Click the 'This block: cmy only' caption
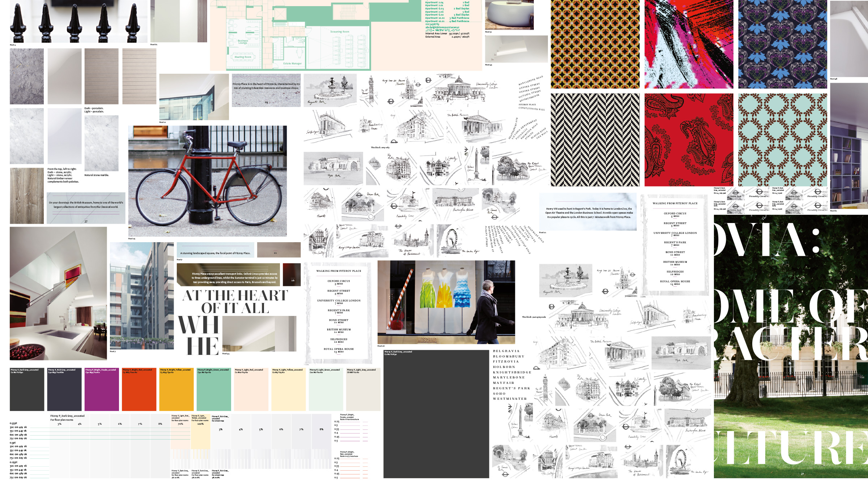The width and height of the screenshot is (868, 488). [x=380, y=147]
